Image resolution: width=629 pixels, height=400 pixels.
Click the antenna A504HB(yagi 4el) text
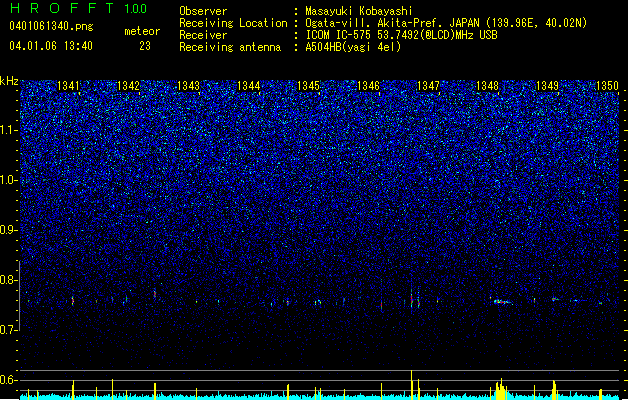353,47
